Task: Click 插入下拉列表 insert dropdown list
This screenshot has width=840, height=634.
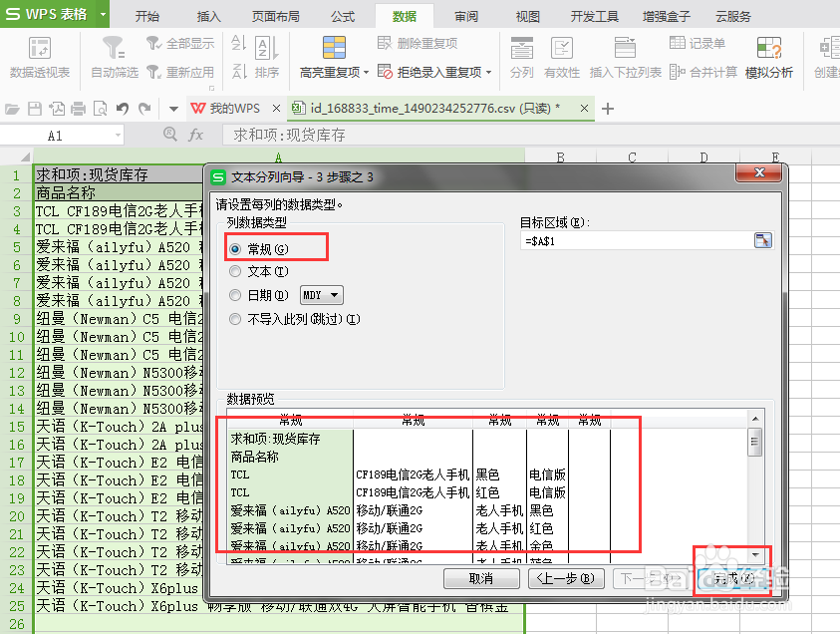Action: [x=625, y=57]
